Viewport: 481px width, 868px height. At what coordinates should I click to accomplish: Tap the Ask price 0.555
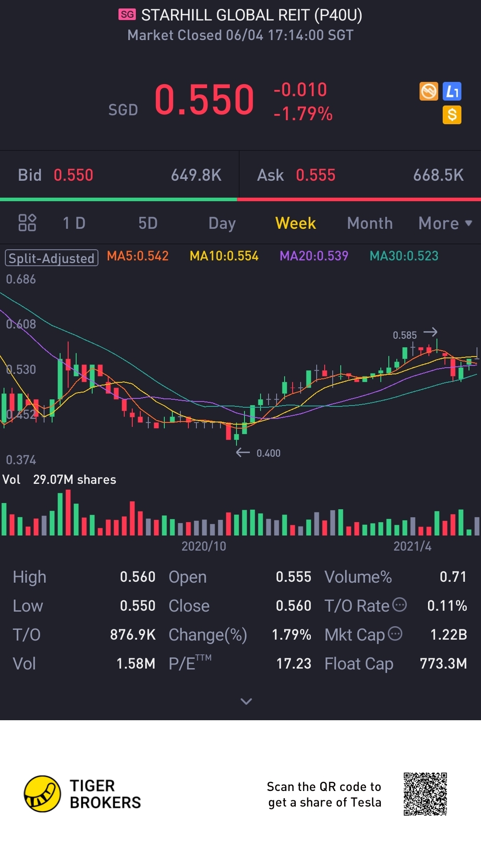315,175
